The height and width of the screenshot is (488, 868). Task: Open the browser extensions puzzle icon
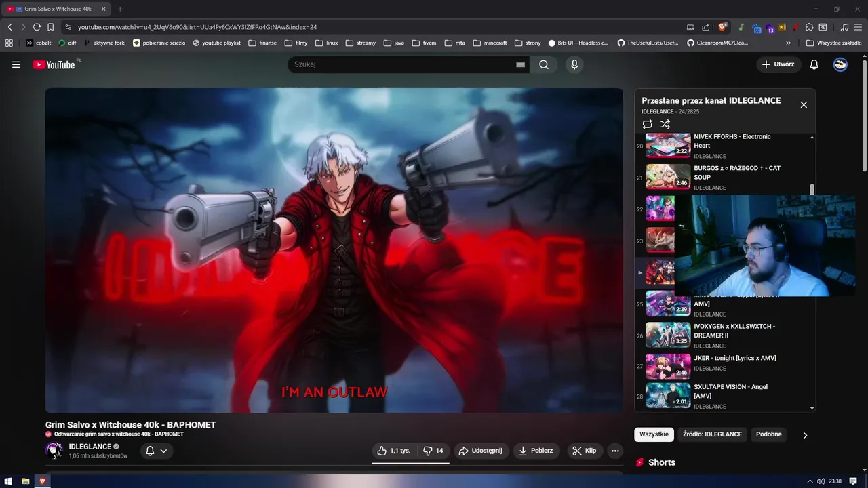pos(809,27)
